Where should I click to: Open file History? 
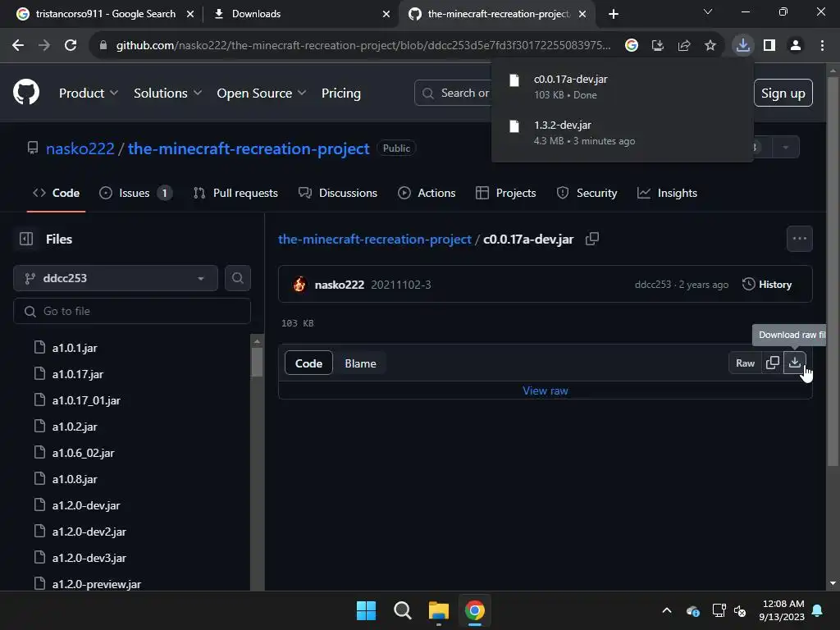(x=767, y=285)
